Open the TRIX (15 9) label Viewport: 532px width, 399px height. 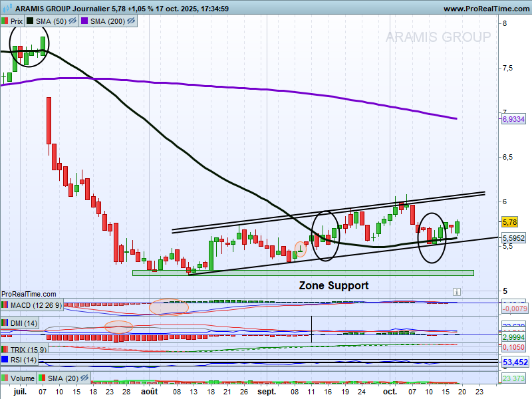point(29,350)
